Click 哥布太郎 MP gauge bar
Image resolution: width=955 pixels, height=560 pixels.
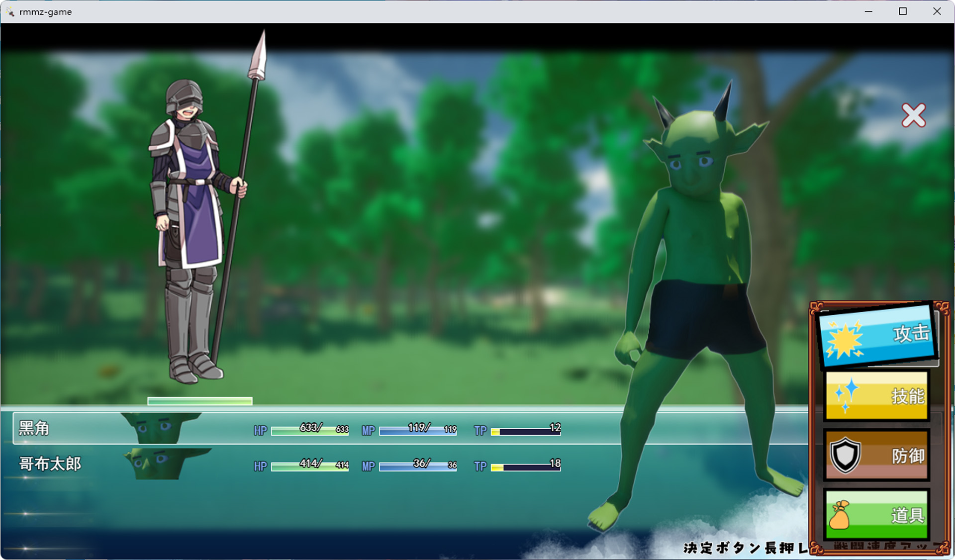417,467
